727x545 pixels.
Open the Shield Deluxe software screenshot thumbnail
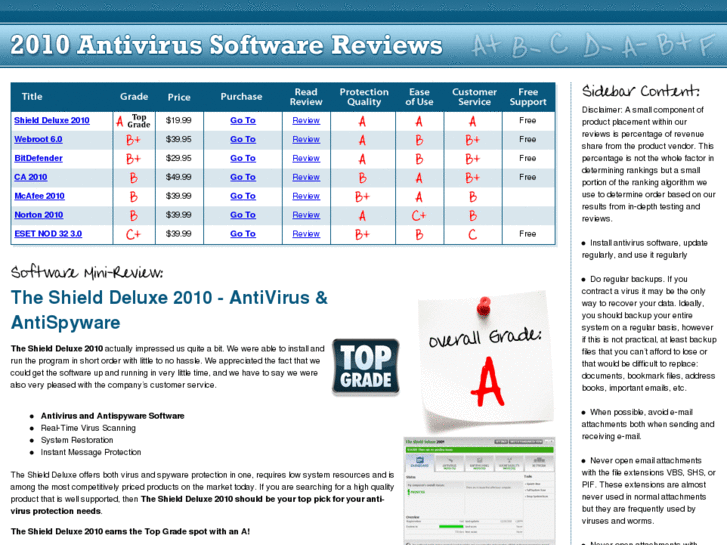point(479,490)
